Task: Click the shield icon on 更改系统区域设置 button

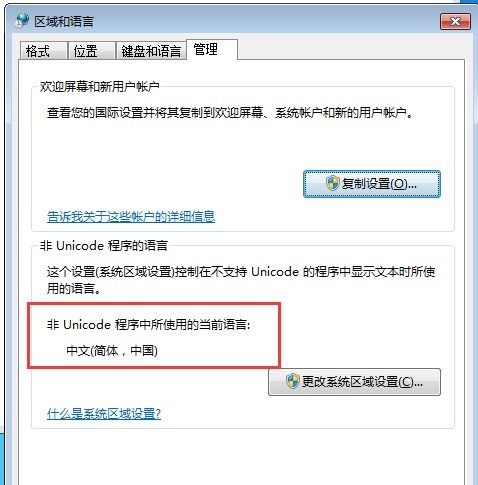Action: (x=293, y=381)
